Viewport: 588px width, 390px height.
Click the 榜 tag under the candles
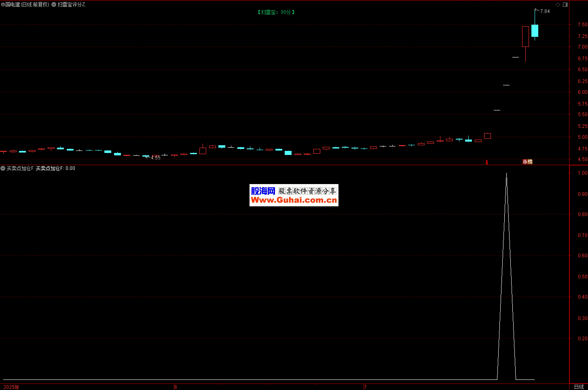click(530, 162)
